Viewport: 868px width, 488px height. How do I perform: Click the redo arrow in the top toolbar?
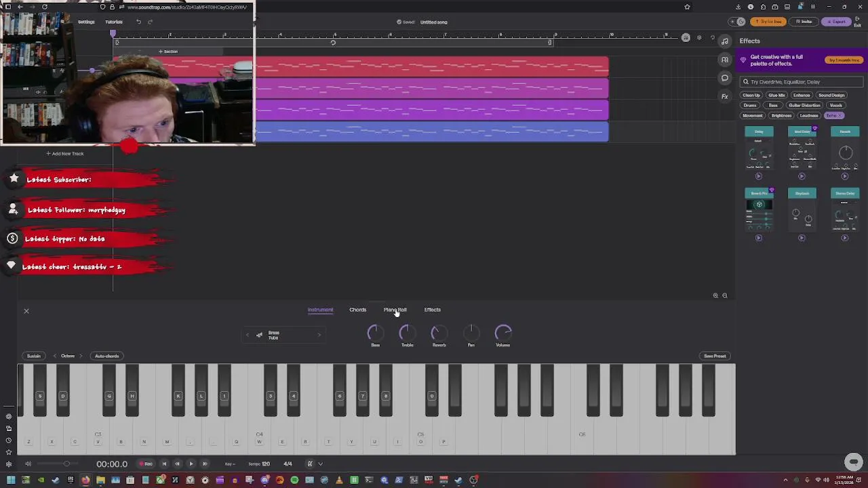click(x=150, y=22)
